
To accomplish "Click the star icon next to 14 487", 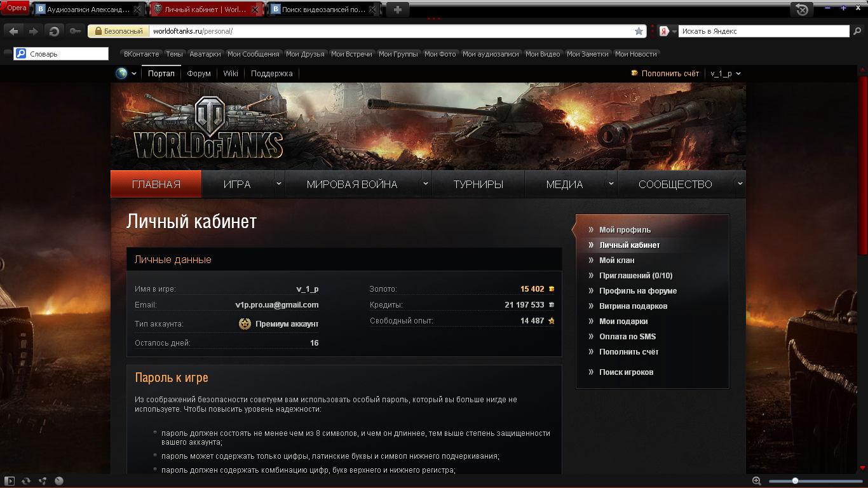I will [x=552, y=321].
